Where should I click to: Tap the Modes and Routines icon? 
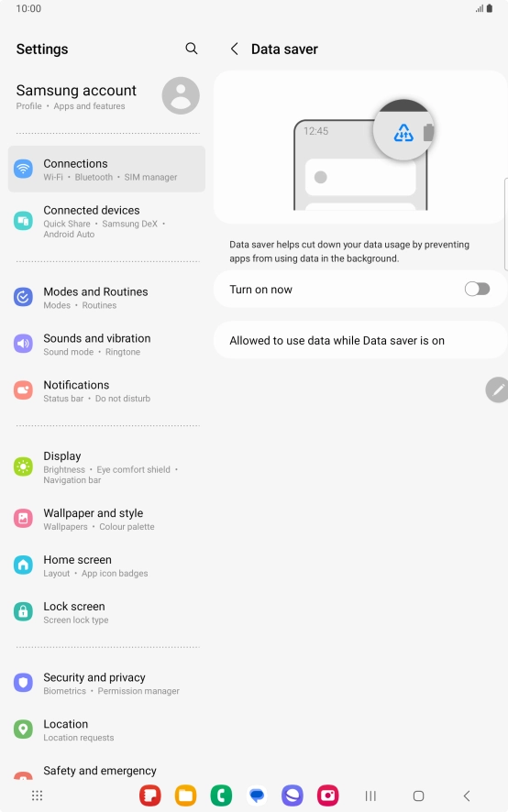pyautogui.click(x=23, y=297)
